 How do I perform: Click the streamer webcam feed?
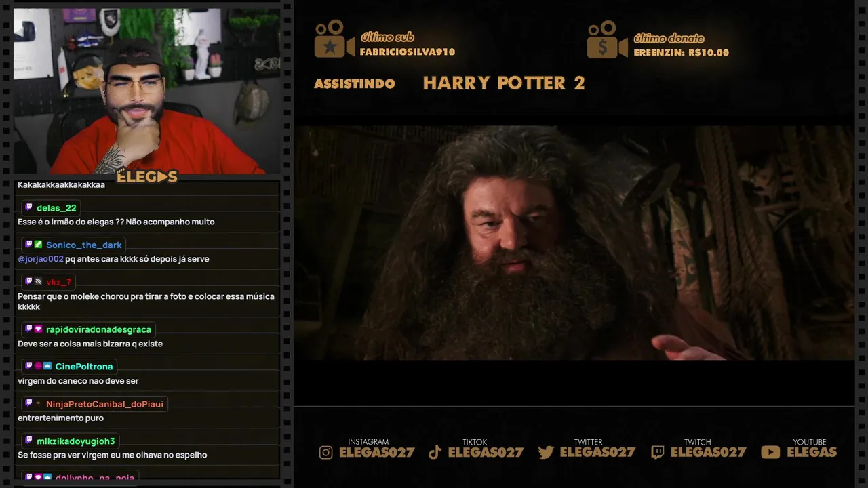click(146, 91)
